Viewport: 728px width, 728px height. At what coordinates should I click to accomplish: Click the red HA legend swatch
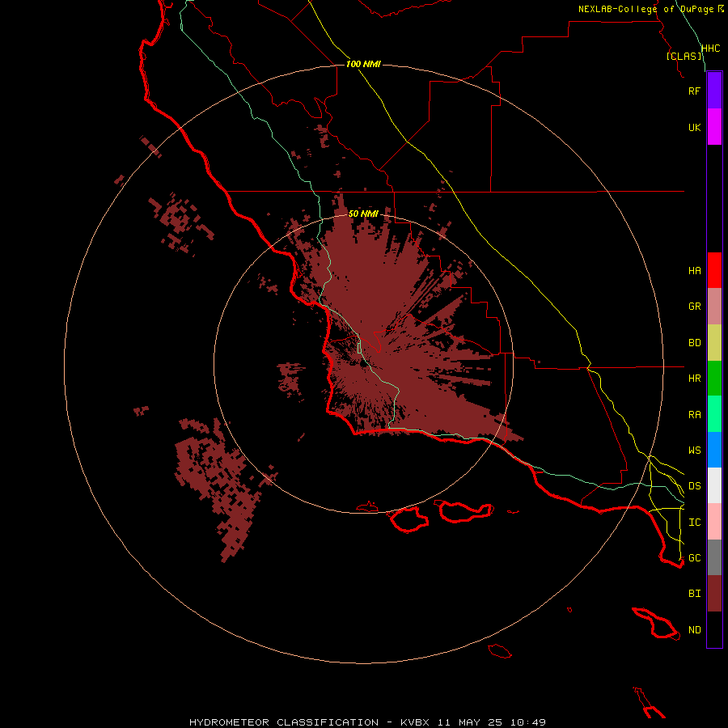(714, 270)
